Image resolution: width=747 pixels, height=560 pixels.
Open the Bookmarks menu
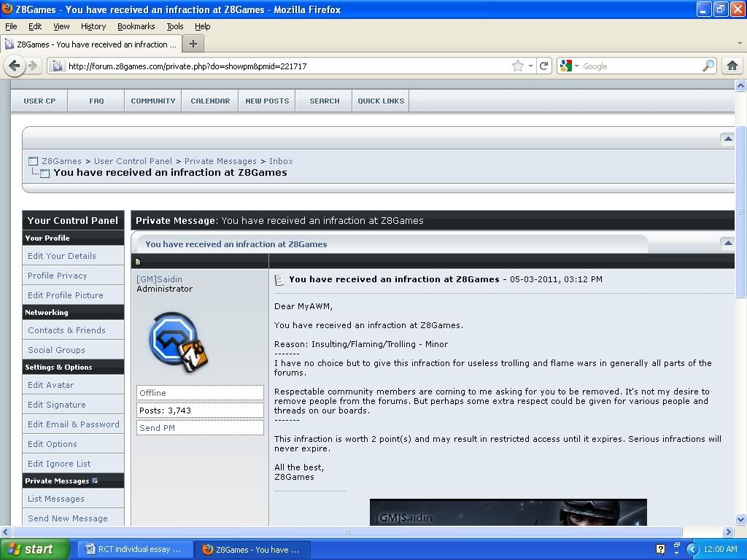(136, 26)
